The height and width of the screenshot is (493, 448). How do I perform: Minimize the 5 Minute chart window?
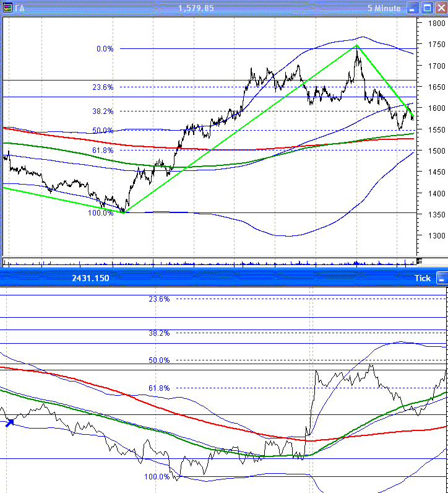point(411,8)
